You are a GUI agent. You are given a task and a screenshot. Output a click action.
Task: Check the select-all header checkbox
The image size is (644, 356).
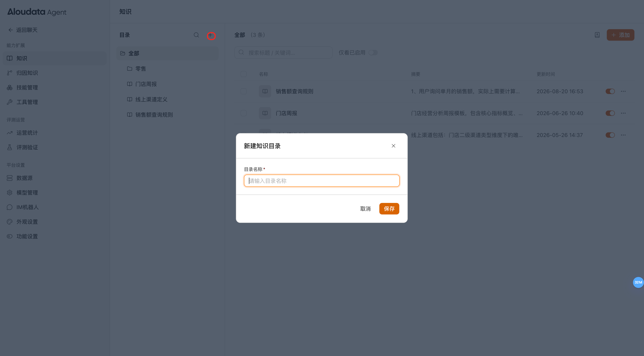[243, 74]
